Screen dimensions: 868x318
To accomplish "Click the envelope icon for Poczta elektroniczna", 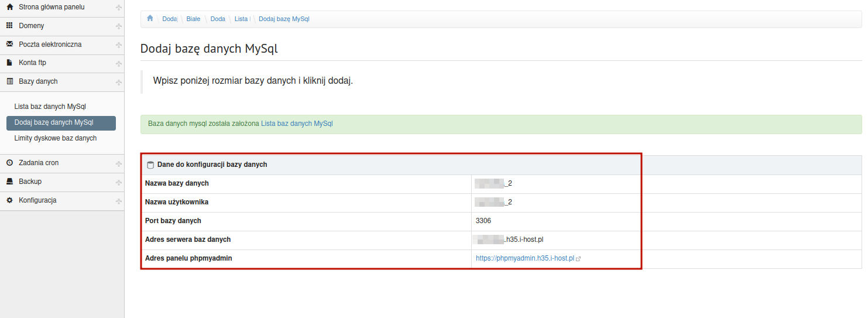I will [x=9, y=45].
